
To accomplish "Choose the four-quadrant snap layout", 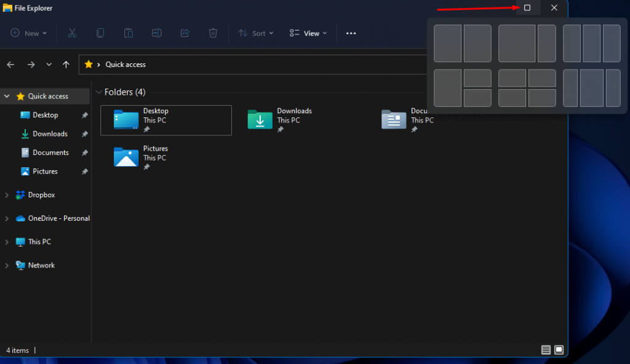I will coord(527,88).
